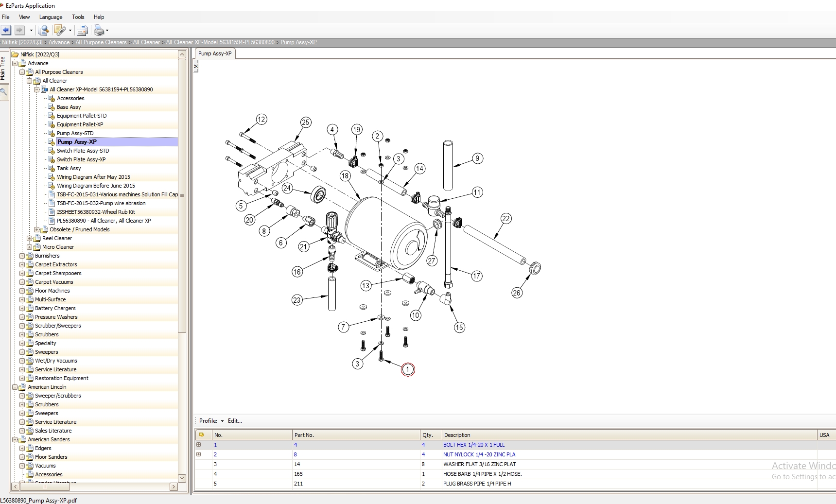
Task: Expand the Obsolete / Pruned Models node
Action: click(37, 229)
